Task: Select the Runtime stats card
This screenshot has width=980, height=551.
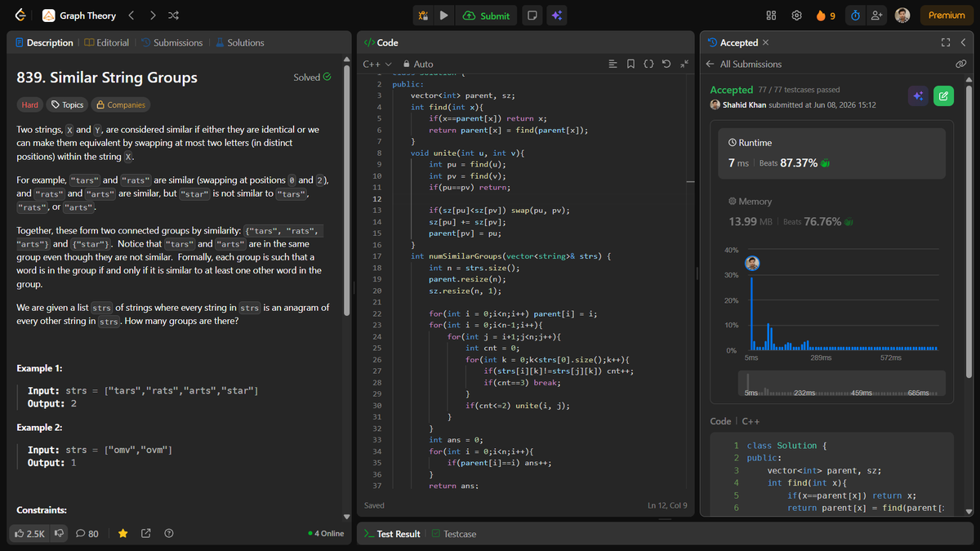Action: 832,153
